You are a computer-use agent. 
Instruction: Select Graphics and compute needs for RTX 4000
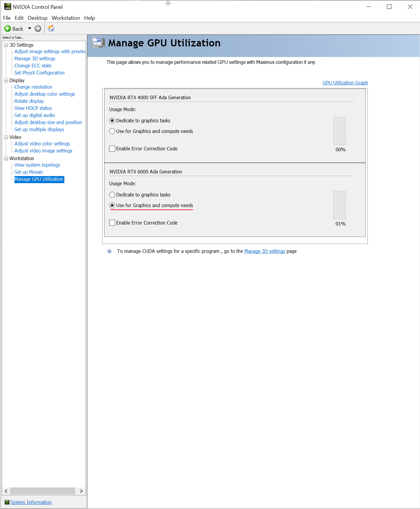pyautogui.click(x=112, y=131)
